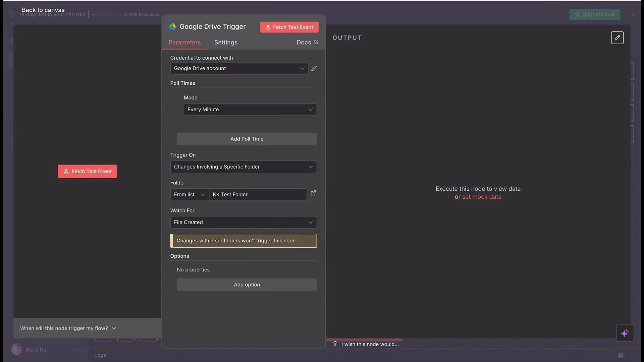Close the trial banner with X
644x362 pixels.
[633, 14]
